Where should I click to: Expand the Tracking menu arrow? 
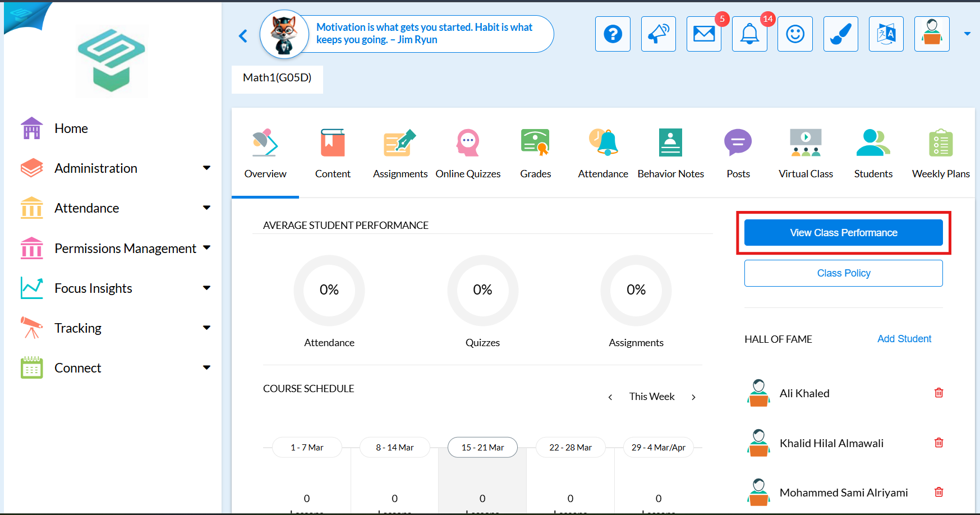click(207, 328)
